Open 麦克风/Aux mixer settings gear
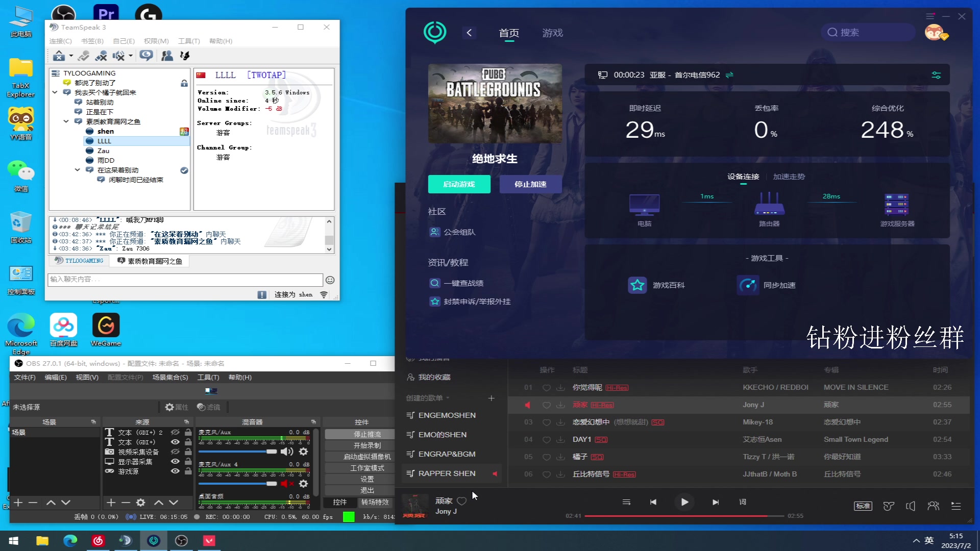980x551 pixels. tap(303, 452)
